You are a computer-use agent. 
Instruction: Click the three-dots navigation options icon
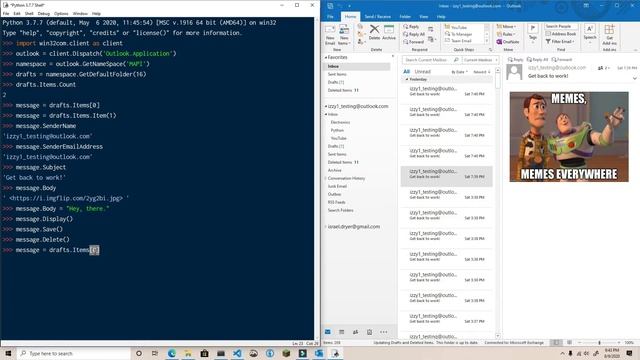click(x=384, y=332)
